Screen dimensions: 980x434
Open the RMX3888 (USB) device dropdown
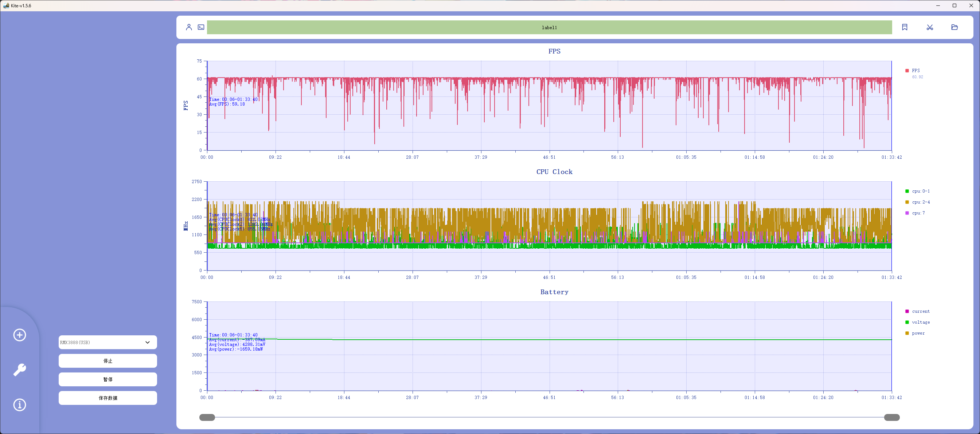coord(108,342)
